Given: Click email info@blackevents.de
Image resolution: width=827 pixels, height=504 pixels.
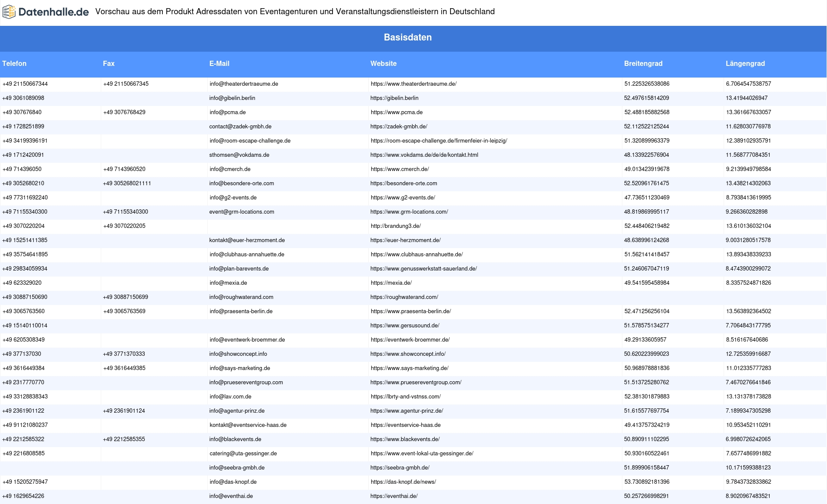Looking at the screenshot, I should pos(235,439).
